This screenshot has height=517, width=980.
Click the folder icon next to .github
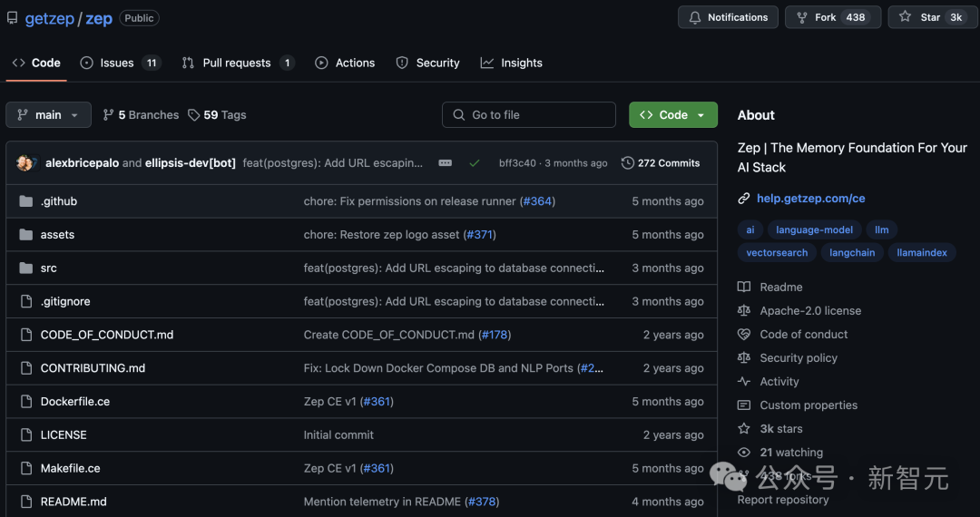(x=25, y=201)
